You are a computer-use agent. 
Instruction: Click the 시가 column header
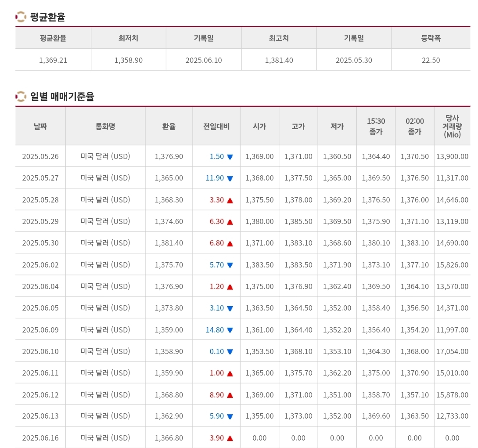click(259, 126)
